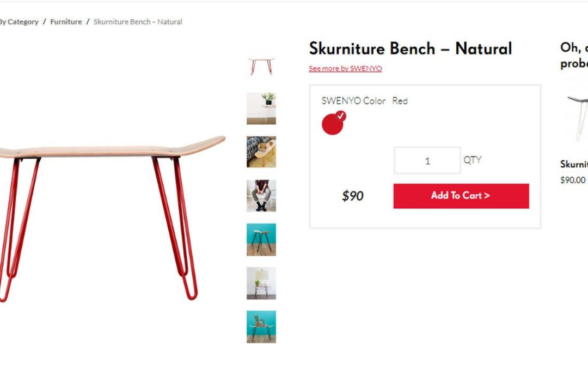Screen dimensions: 588x368
Task: Click the $90 price label
Action: (352, 196)
